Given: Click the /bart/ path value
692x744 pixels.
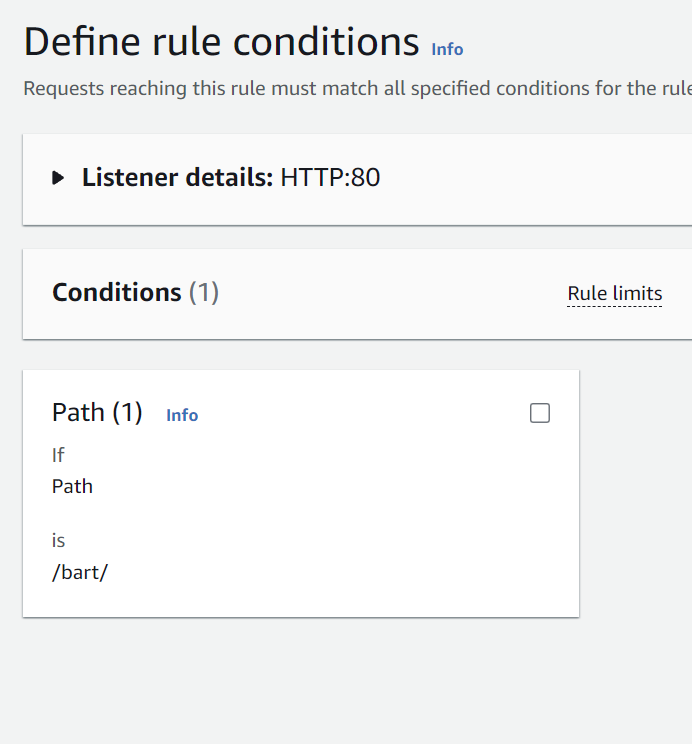Looking at the screenshot, I should pos(79,575).
